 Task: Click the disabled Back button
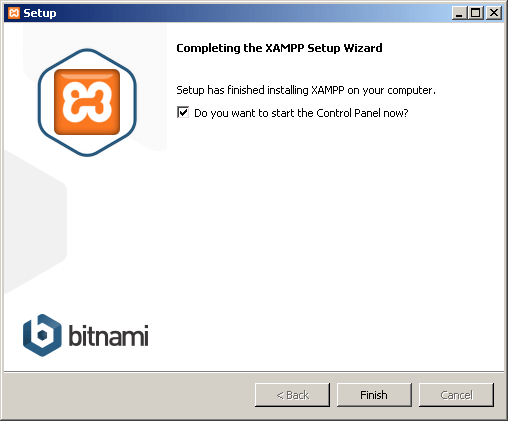[292, 395]
